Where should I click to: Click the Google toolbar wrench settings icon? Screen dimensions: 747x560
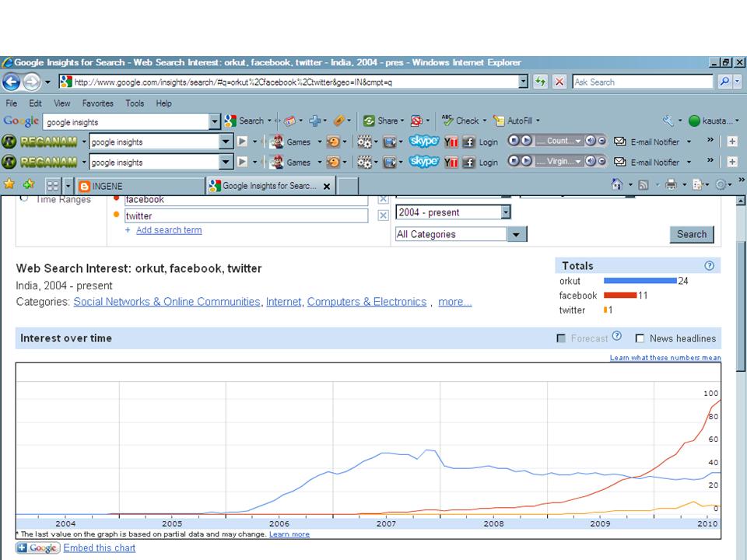(x=668, y=121)
